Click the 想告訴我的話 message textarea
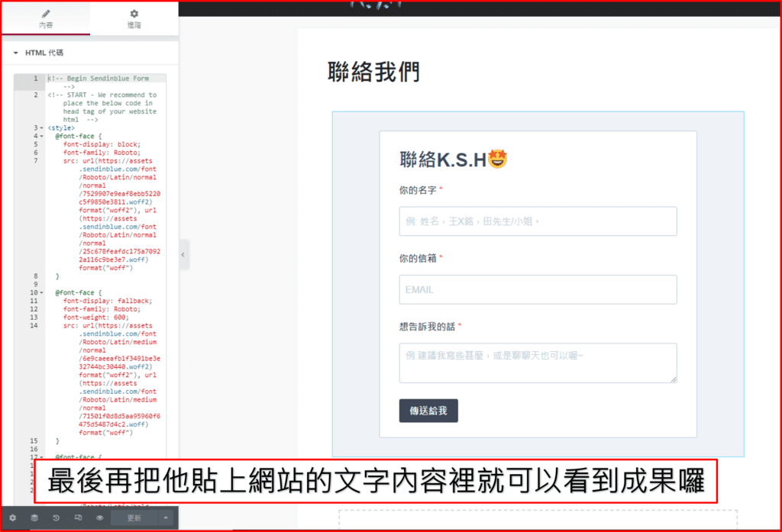The height and width of the screenshot is (532, 782). (538, 363)
